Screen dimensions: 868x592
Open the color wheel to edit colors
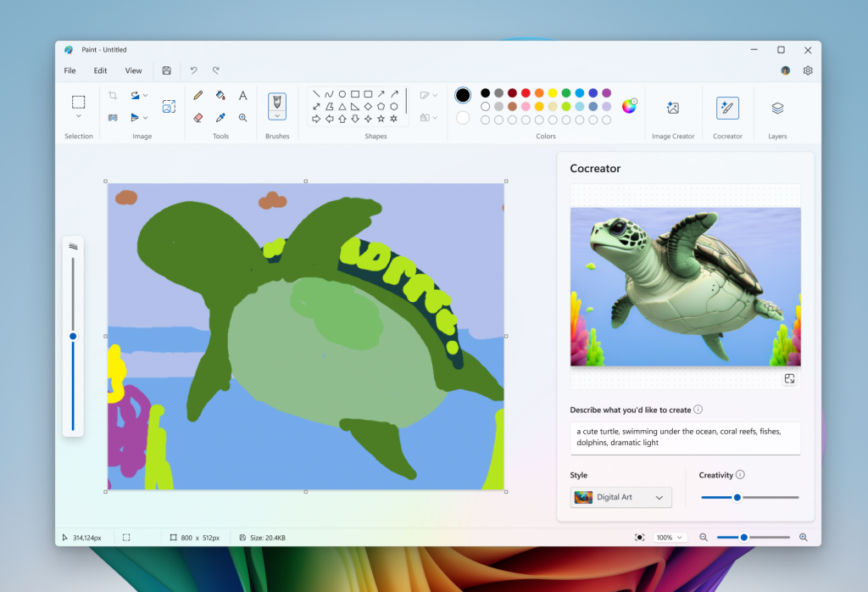point(628,107)
